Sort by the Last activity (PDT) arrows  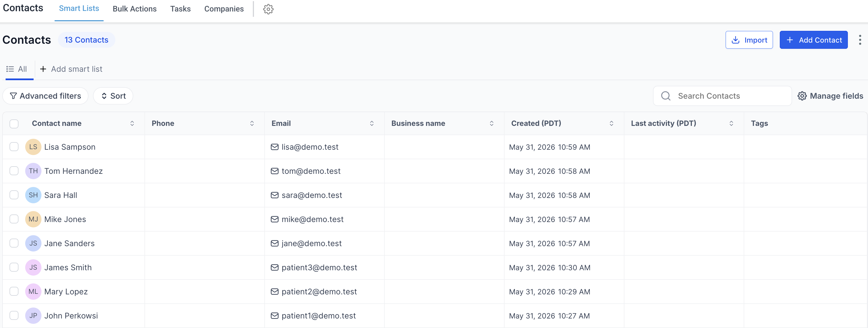[731, 124]
